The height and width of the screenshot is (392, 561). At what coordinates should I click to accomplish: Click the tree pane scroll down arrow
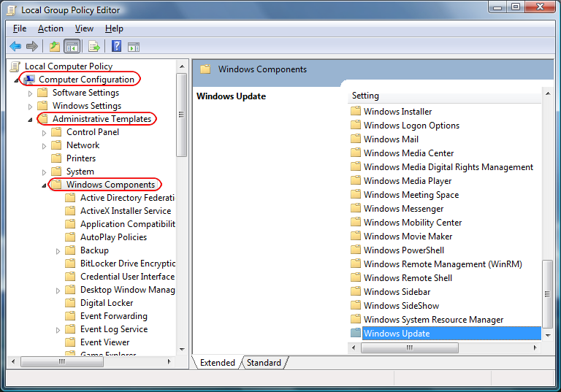(x=182, y=350)
